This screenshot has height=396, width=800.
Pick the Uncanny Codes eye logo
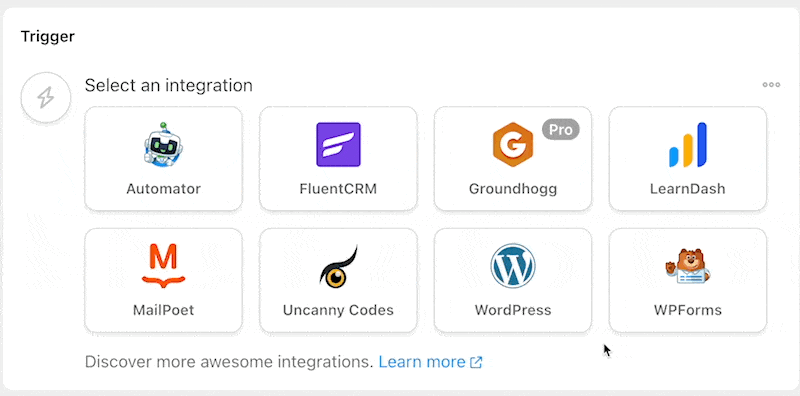(338, 266)
